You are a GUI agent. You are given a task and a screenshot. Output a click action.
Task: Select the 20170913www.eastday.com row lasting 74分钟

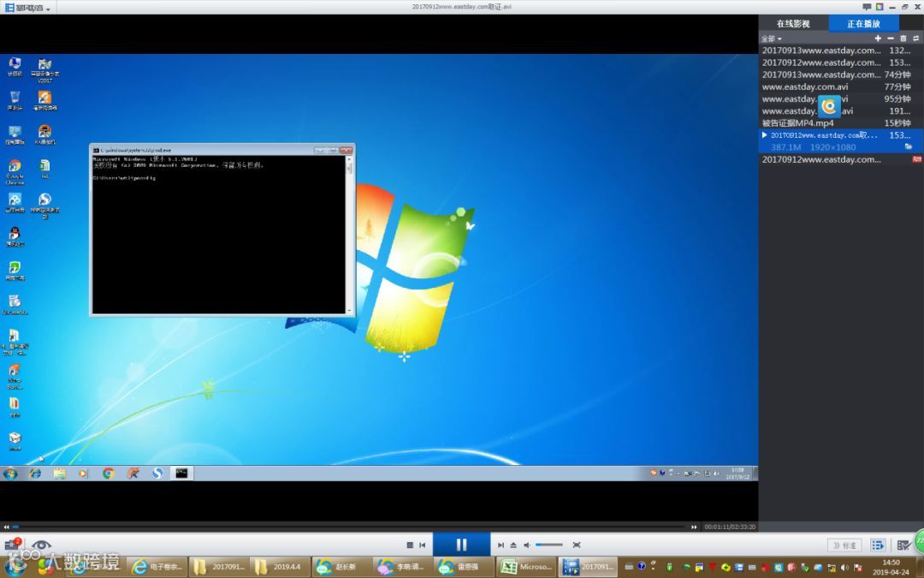click(841, 74)
